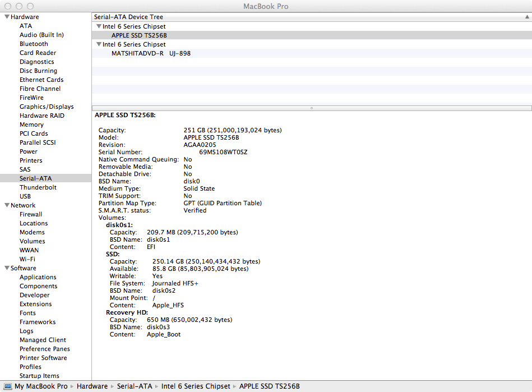Open Parallel SCSI information
The image size is (532, 392).
[x=38, y=142]
